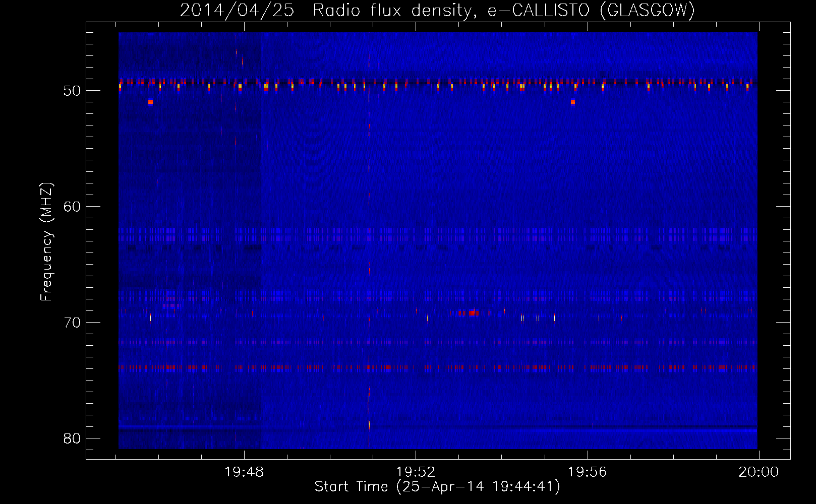Viewport: 816px width, 504px height.
Task: Click the 60 frequency tick label
Action: 73,207
